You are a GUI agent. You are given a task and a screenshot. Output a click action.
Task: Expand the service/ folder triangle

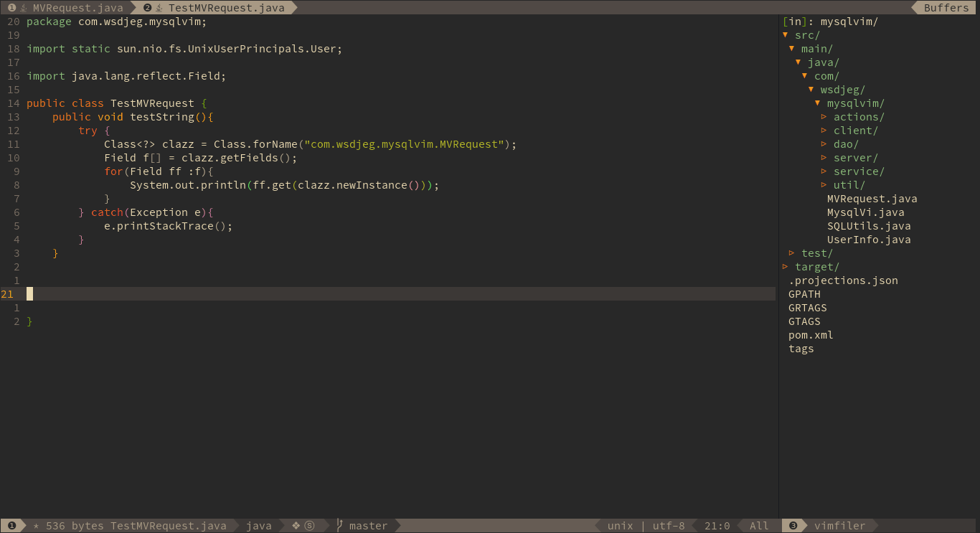(x=824, y=171)
